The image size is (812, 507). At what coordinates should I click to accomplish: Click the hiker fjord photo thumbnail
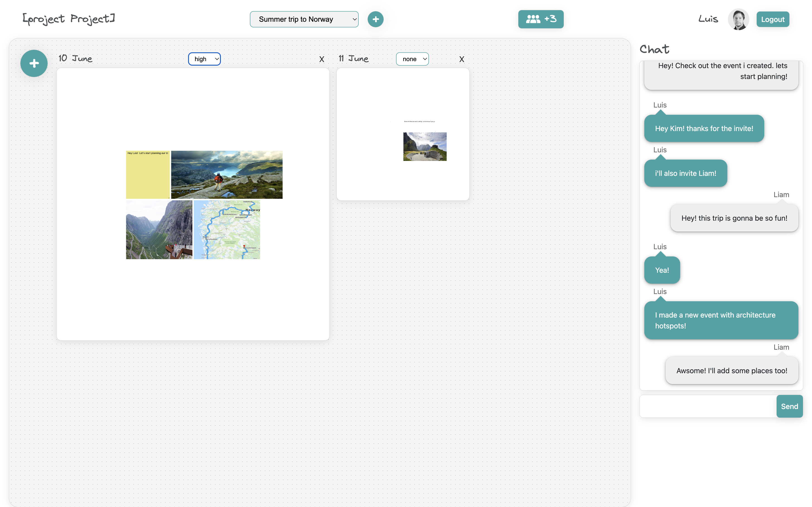coord(227,174)
